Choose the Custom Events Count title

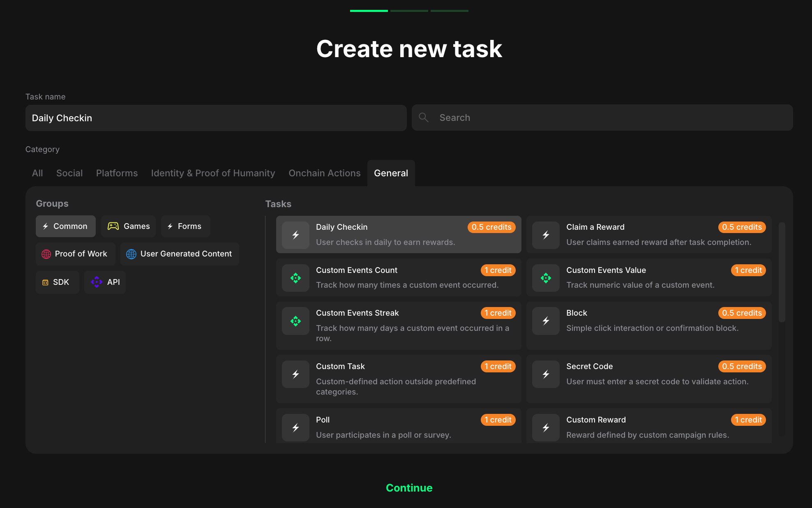356,270
